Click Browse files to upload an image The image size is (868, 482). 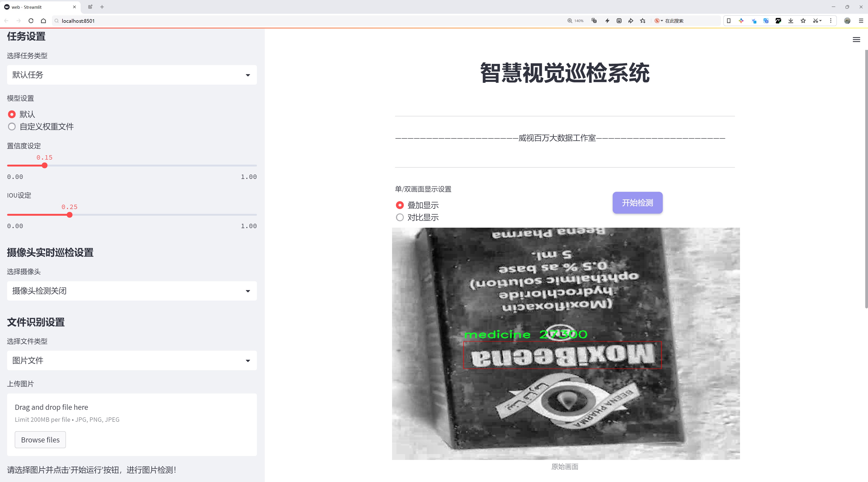click(40, 439)
